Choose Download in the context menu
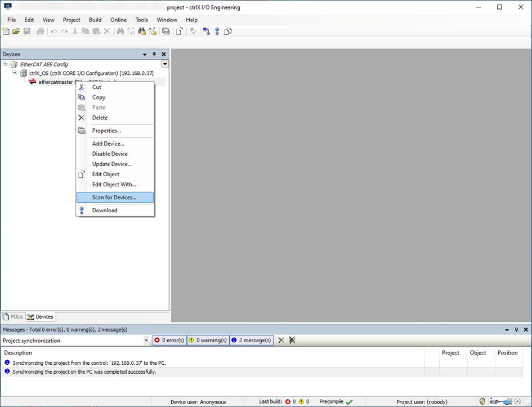The width and height of the screenshot is (532, 407). pyautogui.click(x=115, y=211)
